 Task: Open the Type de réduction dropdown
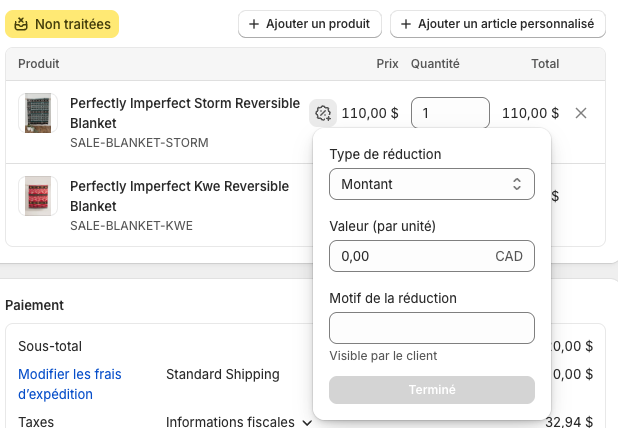point(431,184)
